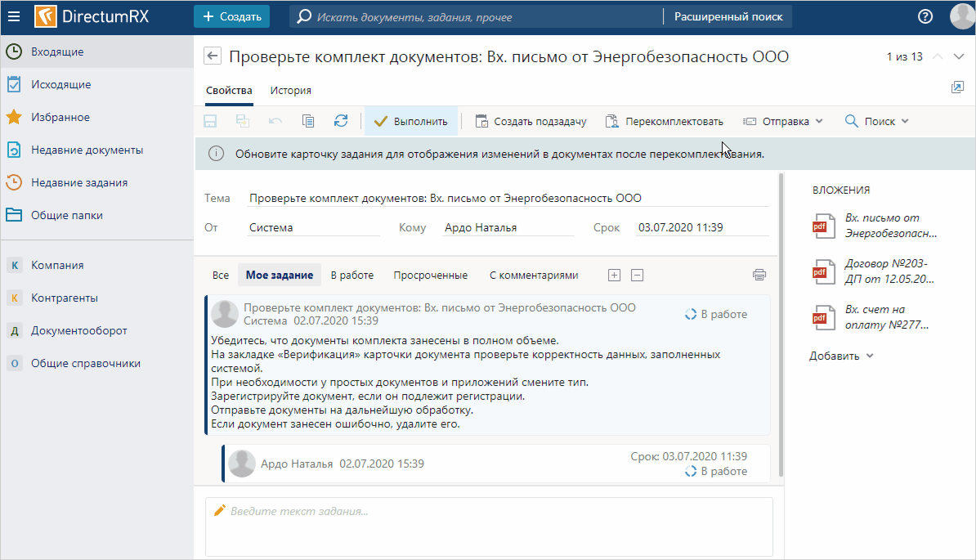Open the Компания module

click(x=97, y=265)
